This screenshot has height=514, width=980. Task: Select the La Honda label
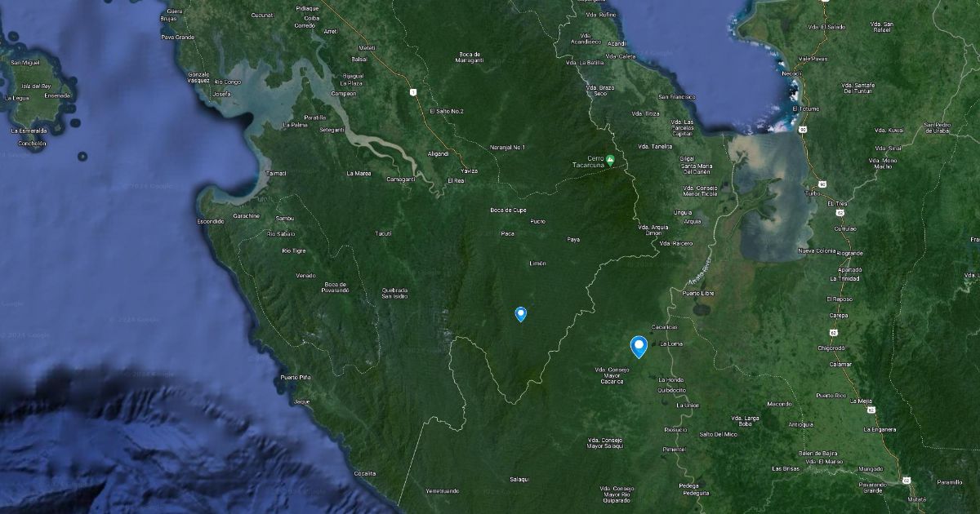click(670, 380)
